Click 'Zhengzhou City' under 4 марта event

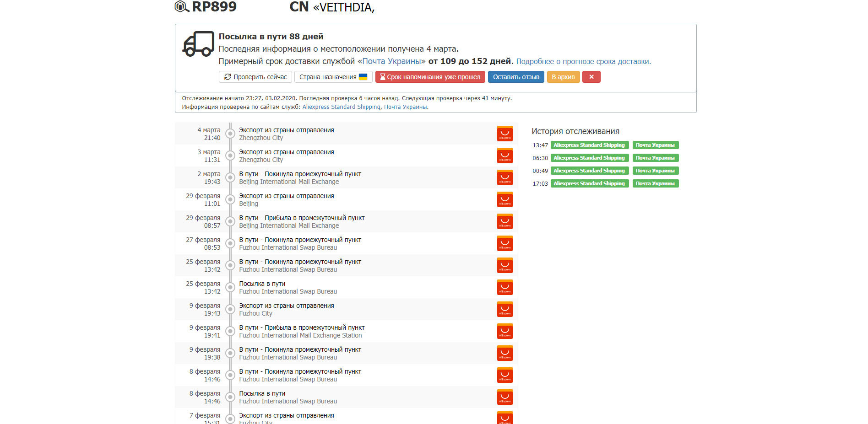click(x=261, y=138)
